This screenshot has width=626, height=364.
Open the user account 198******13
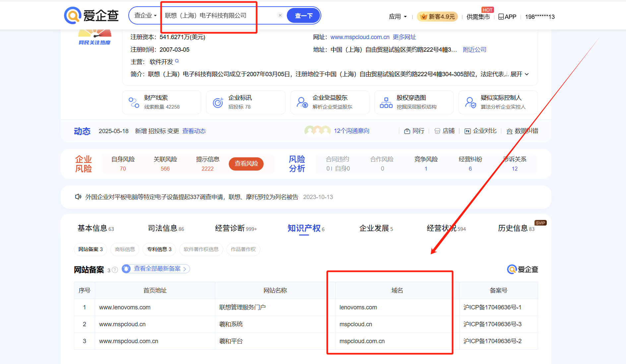[540, 17]
